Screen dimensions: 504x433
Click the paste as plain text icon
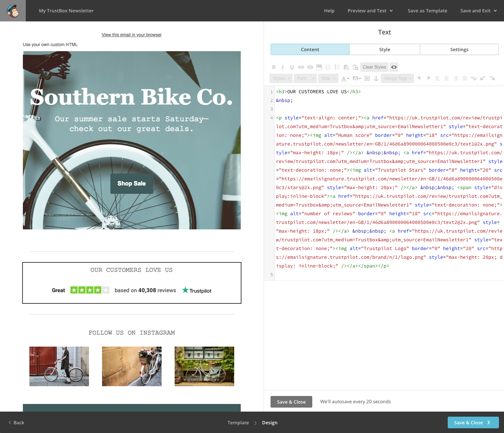(346, 67)
